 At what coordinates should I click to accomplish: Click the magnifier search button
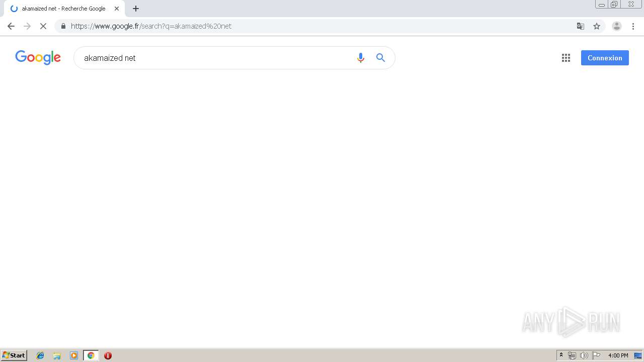pyautogui.click(x=381, y=58)
